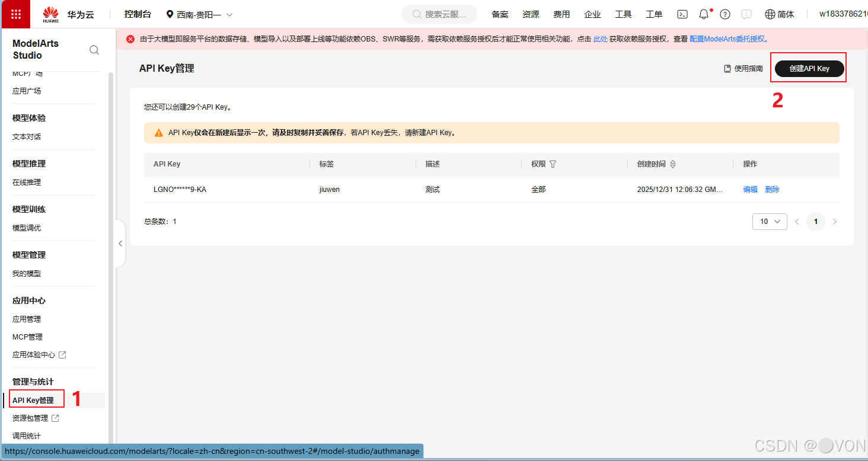
Task: Open the apps grid menu icon
Action: [15, 14]
